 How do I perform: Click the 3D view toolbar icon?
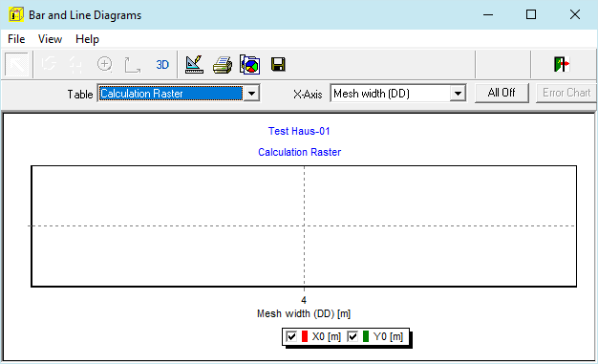[162, 64]
